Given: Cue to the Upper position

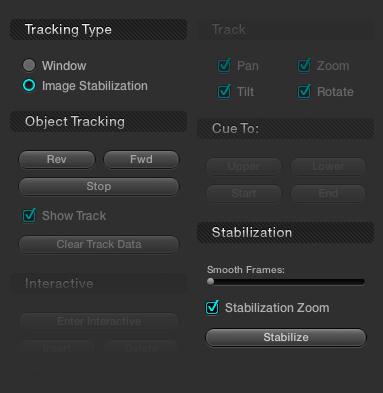Looking at the screenshot, I should [x=244, y=166].
